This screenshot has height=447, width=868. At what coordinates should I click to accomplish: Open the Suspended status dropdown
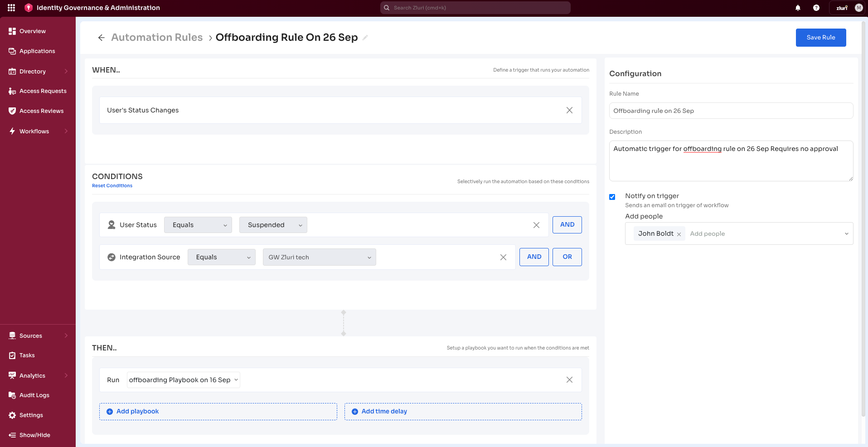273,225
